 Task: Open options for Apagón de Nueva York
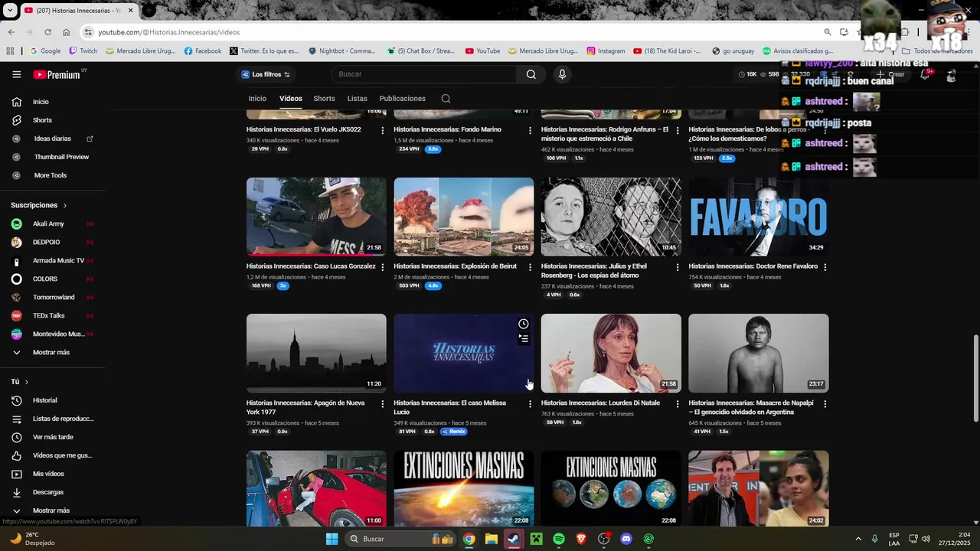(383, 404)
